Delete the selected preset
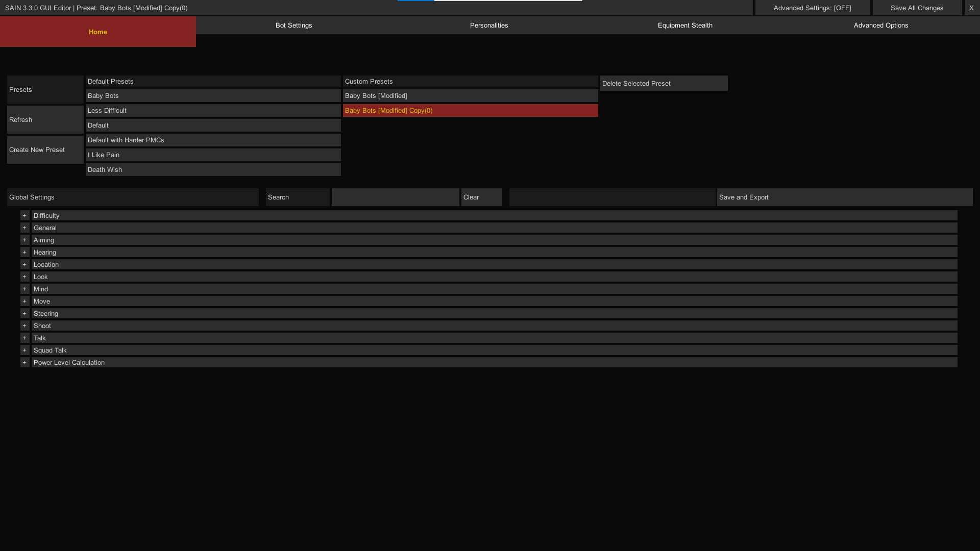The height and width of the screenshot is (551, 980). [x=664, y=84]
